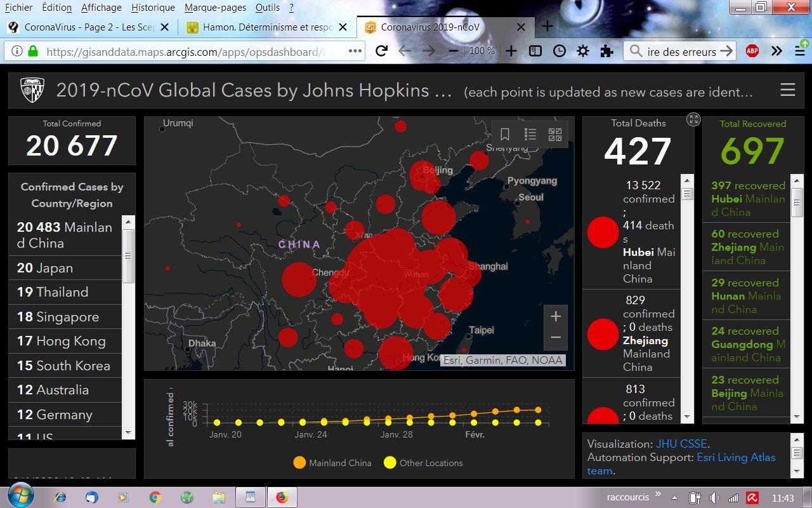
Task: Follow the JHU CSSE link
Action: coord(681,444)
